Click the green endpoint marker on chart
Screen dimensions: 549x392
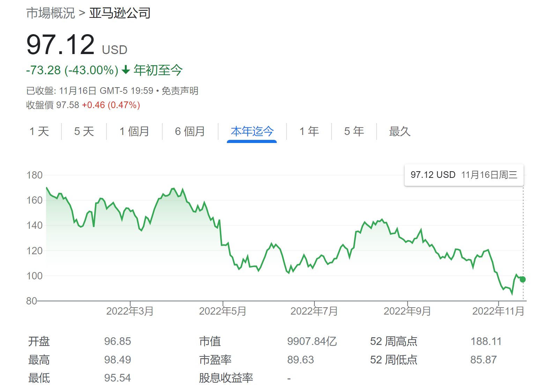pyautogui.click(x=522, y=279)
